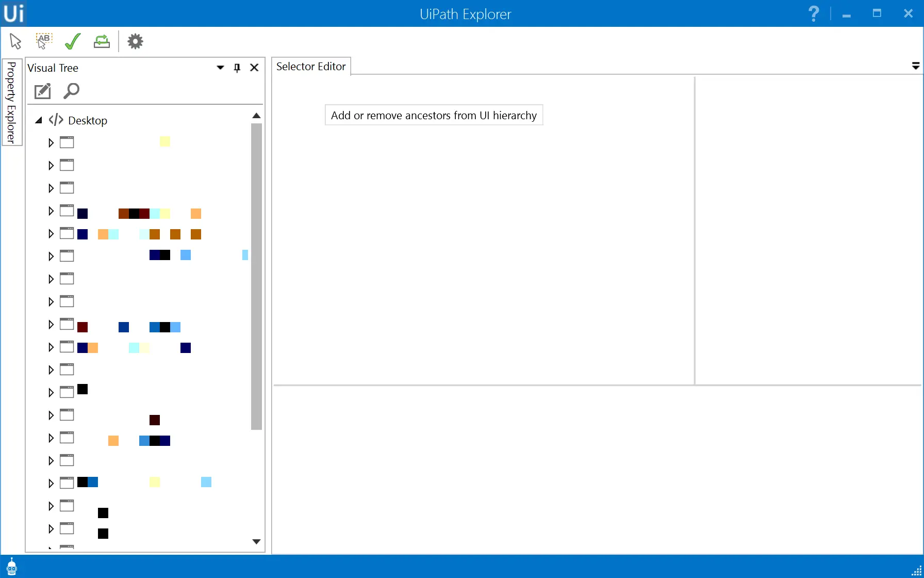
Task: Click the edit pencil icon in Visual Tree
Action: 42,91
